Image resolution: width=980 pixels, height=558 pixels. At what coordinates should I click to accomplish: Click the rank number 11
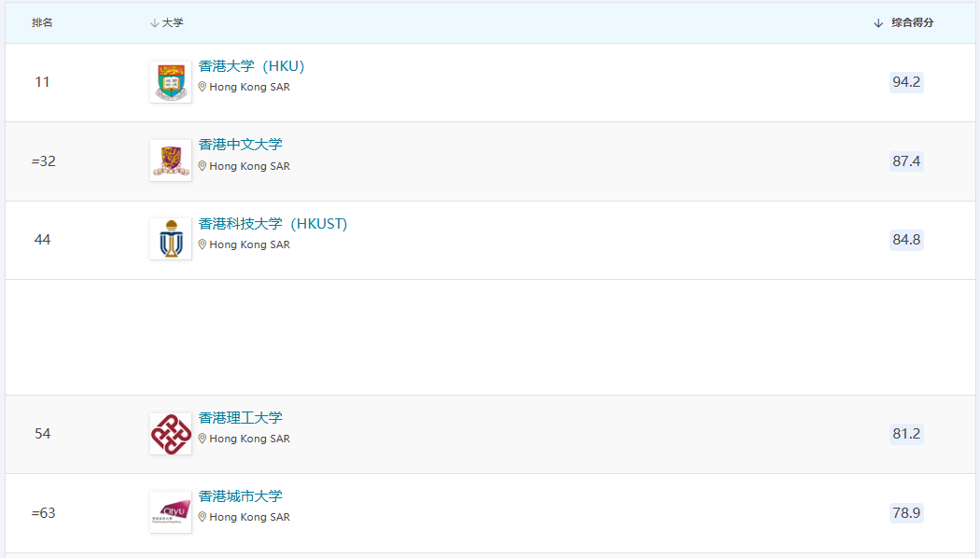coord(42,82)
